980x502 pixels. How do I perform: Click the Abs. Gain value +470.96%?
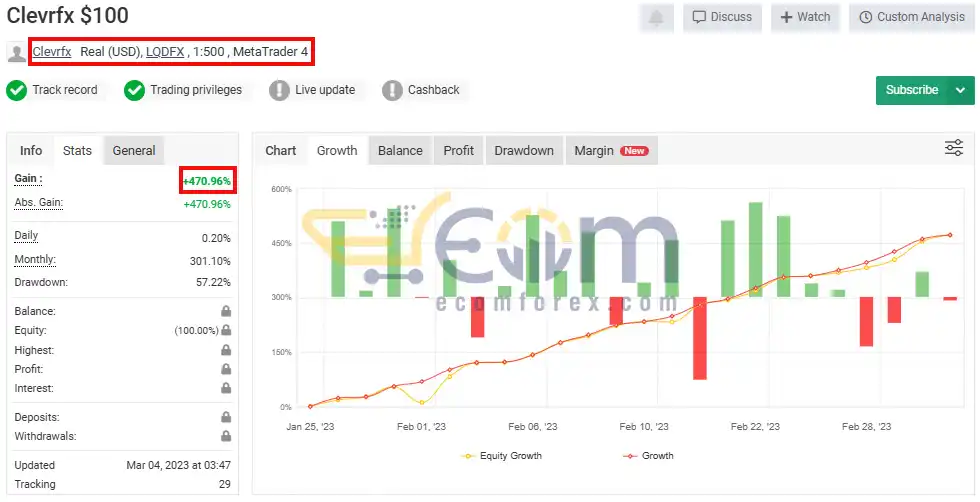coord(207,204)
